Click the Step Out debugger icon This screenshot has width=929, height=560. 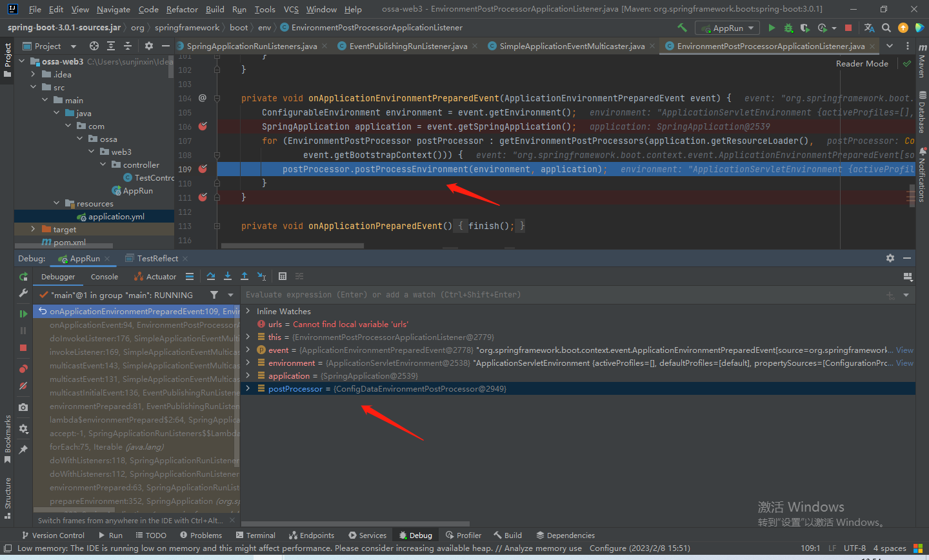tap(245, 276)
